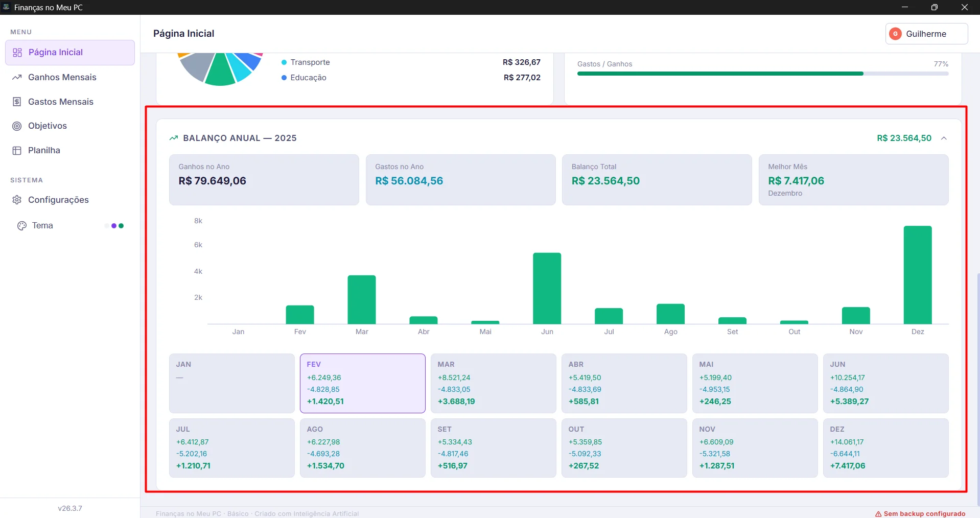Go to Objetivos in the menu
Screen dimensions: 980x518
[x=48, y=126]
